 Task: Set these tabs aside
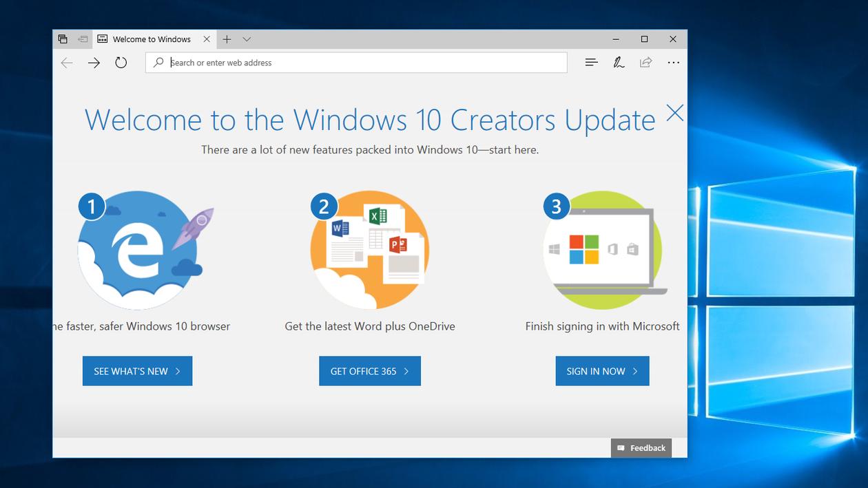62,39
